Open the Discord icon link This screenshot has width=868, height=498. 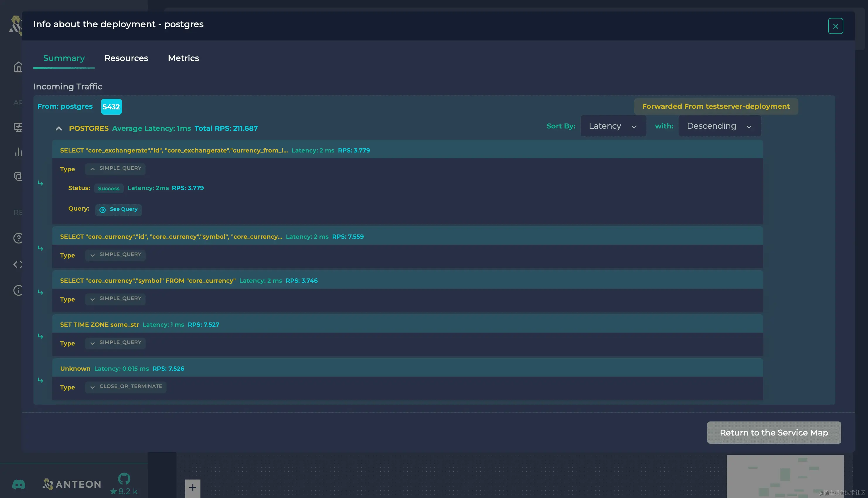(19, 484)
